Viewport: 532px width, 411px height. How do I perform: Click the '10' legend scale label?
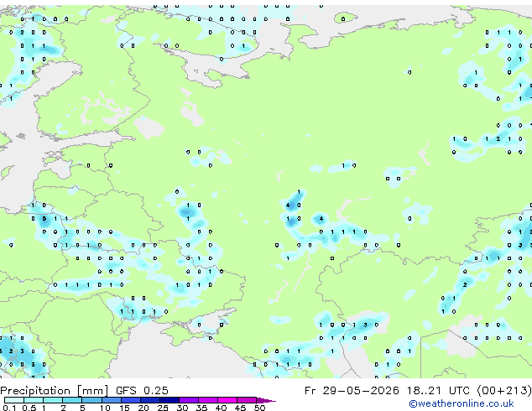[105, 408]
